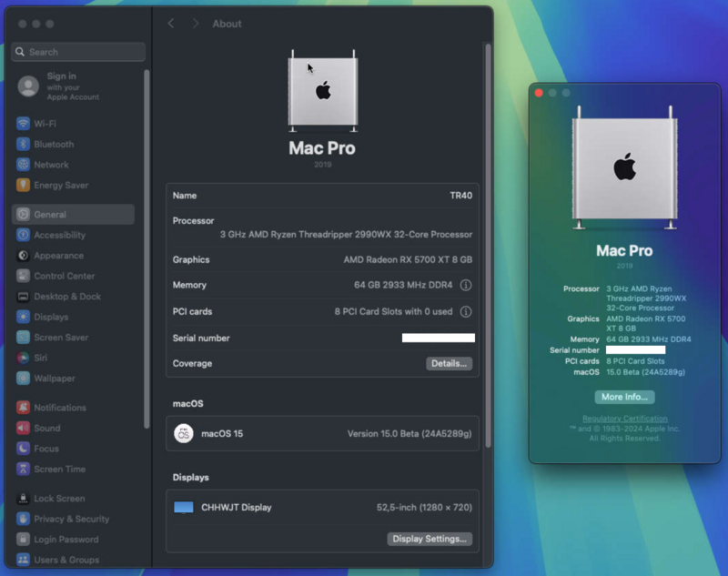Open Appearance icon in sidebar
This screenshot has height=576, width=728.
tap(23, 256)
